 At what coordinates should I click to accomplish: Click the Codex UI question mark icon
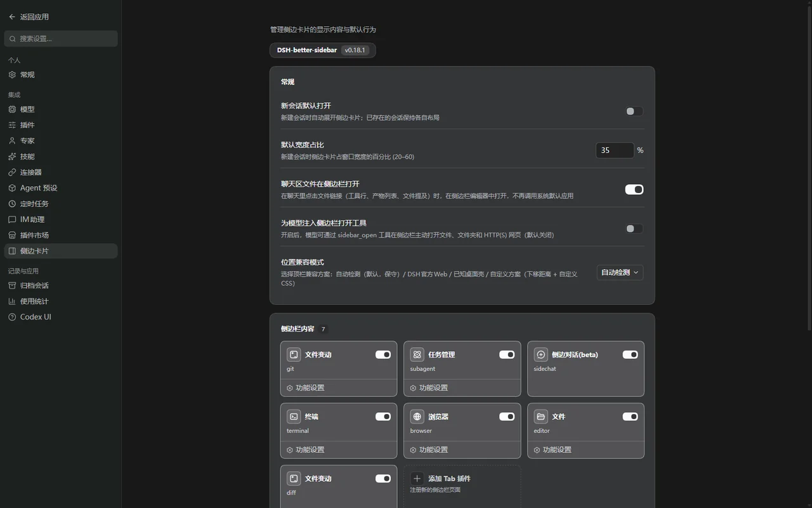[12, 317]
